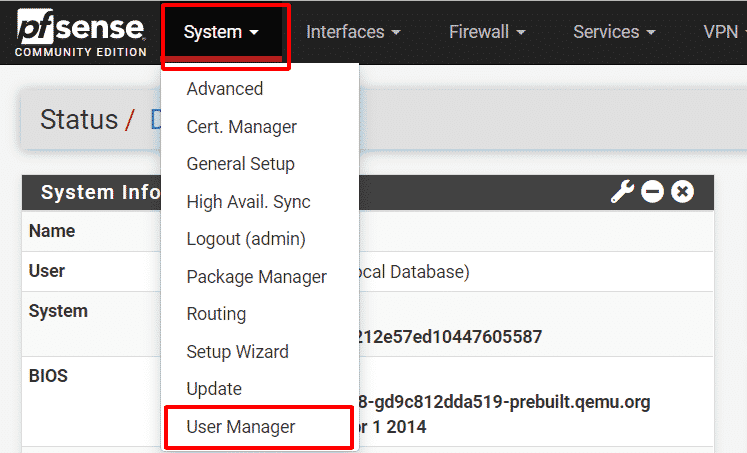747x453 pixels.
Task: Open the VPN menu
Action: pyautogui.click(x=725, y=32)
